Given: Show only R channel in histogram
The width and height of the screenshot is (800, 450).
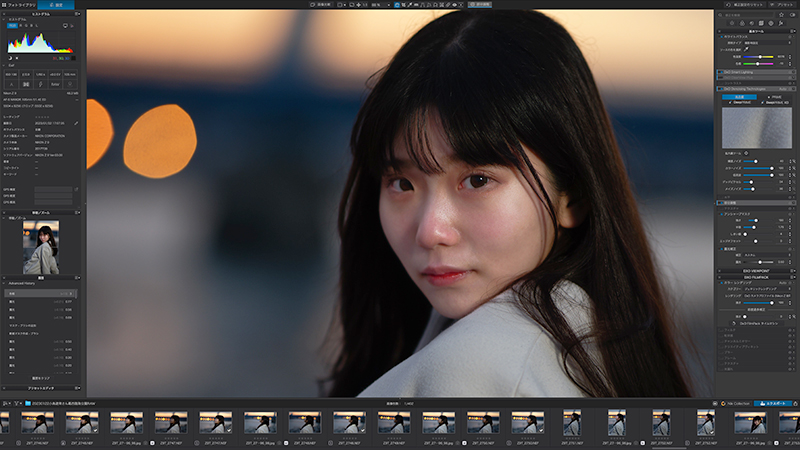Looking at the screenshot, I should pyautogui.click(x=20, y=26).
